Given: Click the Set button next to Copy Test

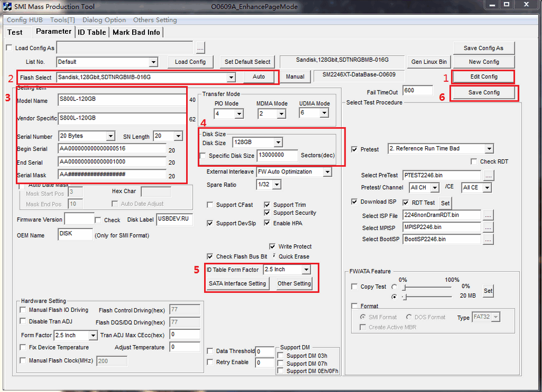Looking at the screenshot, I should tap(488, 291).
